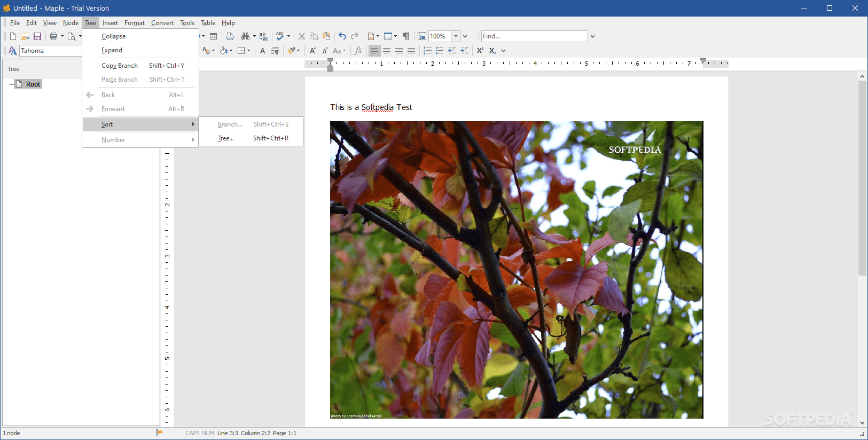Click the Cut scissors icon
This screenshot has height=440, width=868.
[x=302, y=36]
